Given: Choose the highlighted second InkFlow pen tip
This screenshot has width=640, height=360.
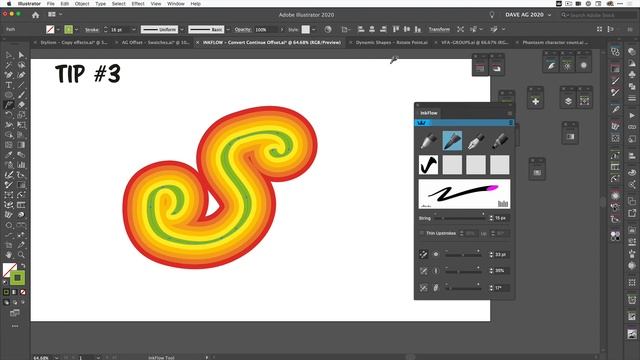Looking at the screenshot, I should (x=452, y=141).
